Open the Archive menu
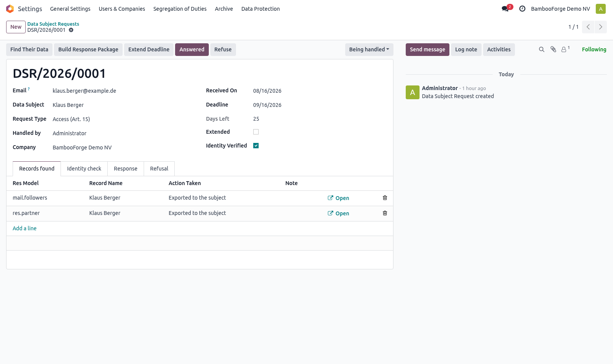 coord(224,9)
